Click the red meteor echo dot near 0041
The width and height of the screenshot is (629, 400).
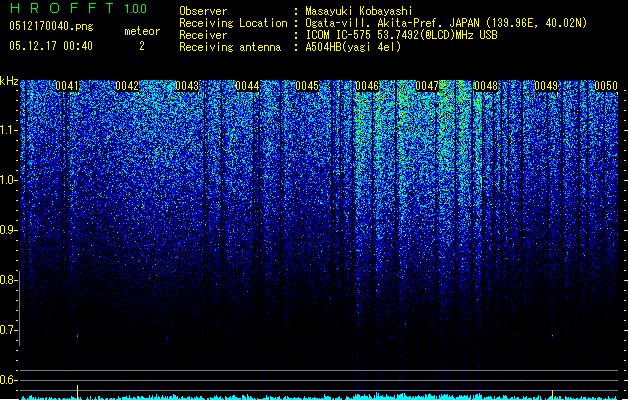[77, 336]
